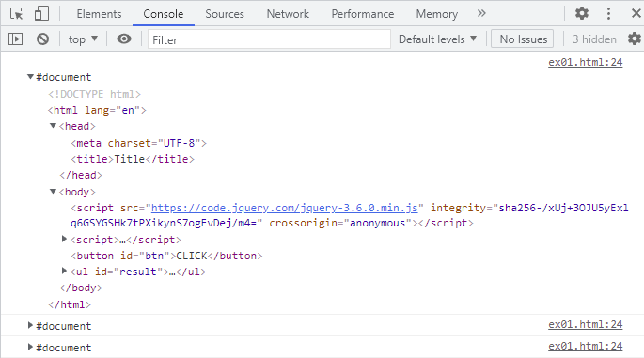Focus the console Filter input field
The image size is (644, 358).
click(x=269, y=39)
